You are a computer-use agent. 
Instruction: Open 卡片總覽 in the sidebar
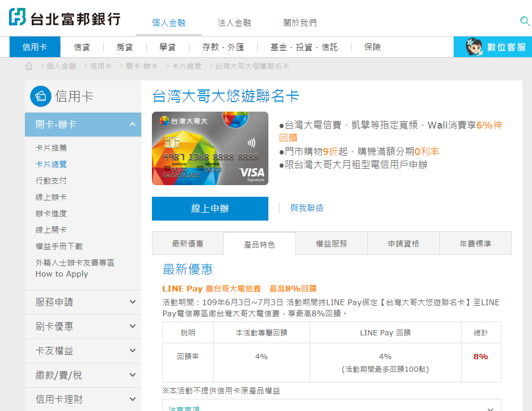coord(51,164)
